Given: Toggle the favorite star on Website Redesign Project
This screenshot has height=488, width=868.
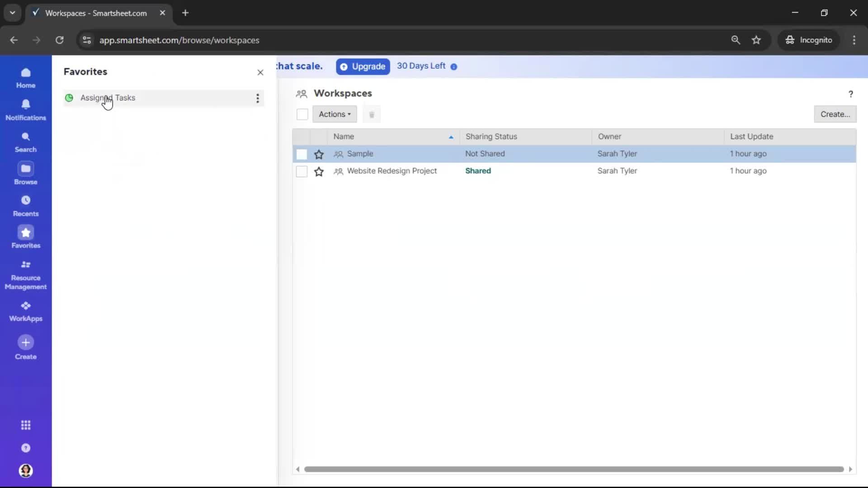Looking at the screenshot, I should click(x=319, y=172).
